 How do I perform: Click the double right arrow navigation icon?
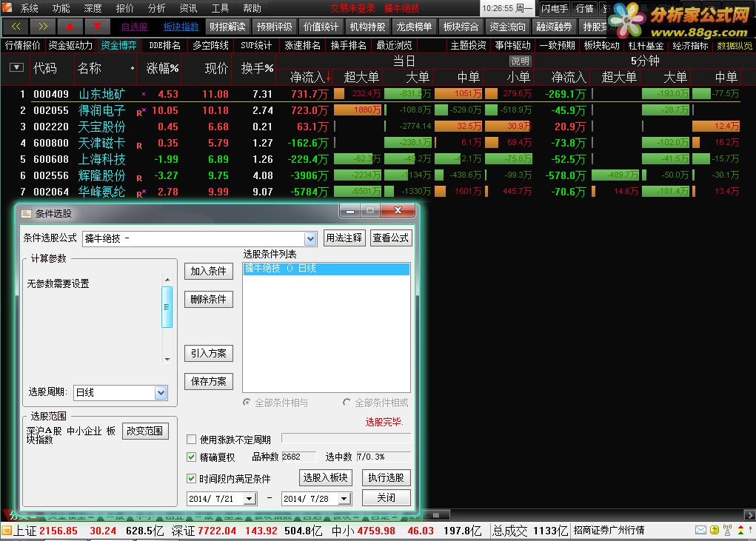pyautogui.click(x=43, y=27)
